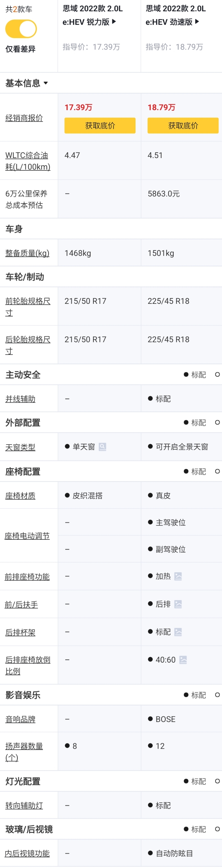Open 音响品牌 term explanation
The width and height of the screenshot is (222, 868).
[20, 719]
